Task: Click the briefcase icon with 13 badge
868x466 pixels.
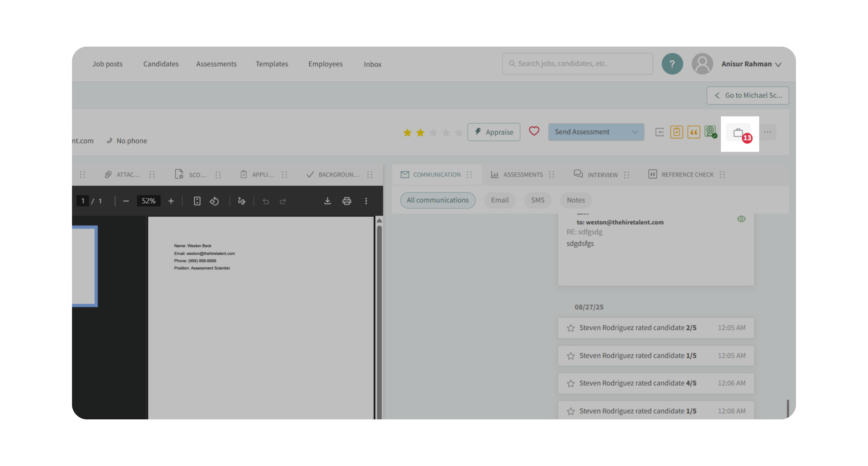Action: point(738,133)
